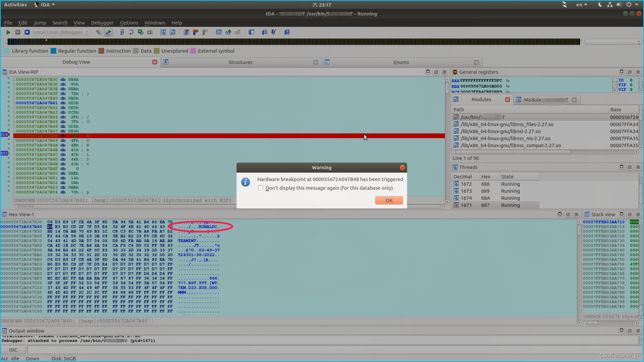Viewport: 644px width, 362px height.
Task: Select thread 1674 row in Threads
Action: [495, 198]
